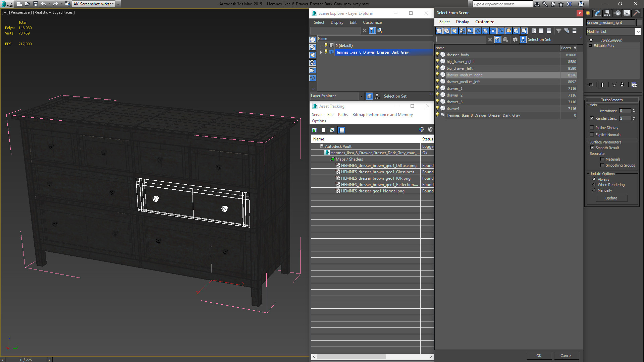This screenshot has height=362, width=644.
Task: Open the Create command panel tab
Action: coord(588,13)
